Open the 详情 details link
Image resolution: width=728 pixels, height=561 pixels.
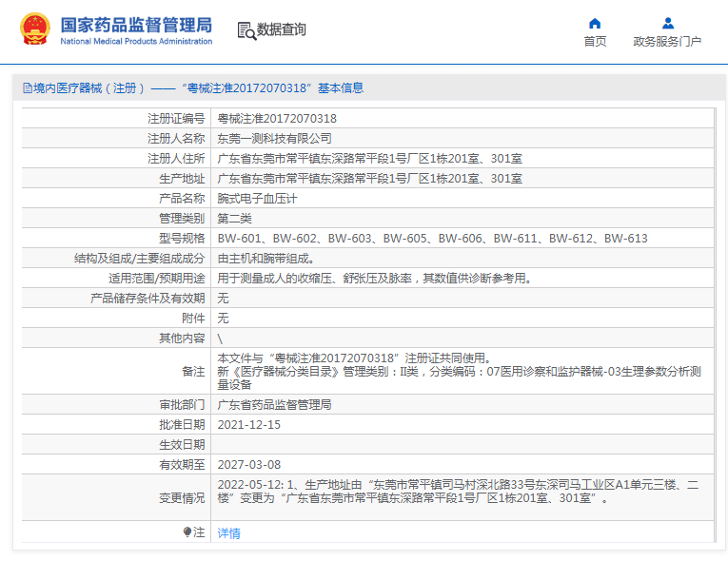pyautogui.click(x=229, y=533)
